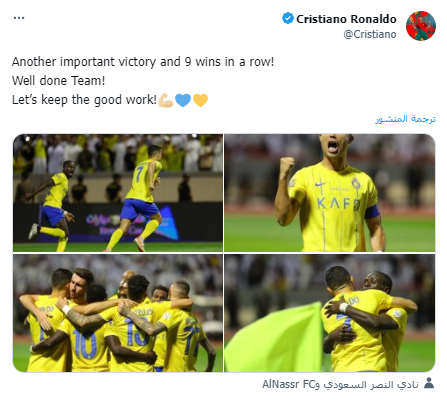Open group hug photo with number 10

(x=118, y=313)
